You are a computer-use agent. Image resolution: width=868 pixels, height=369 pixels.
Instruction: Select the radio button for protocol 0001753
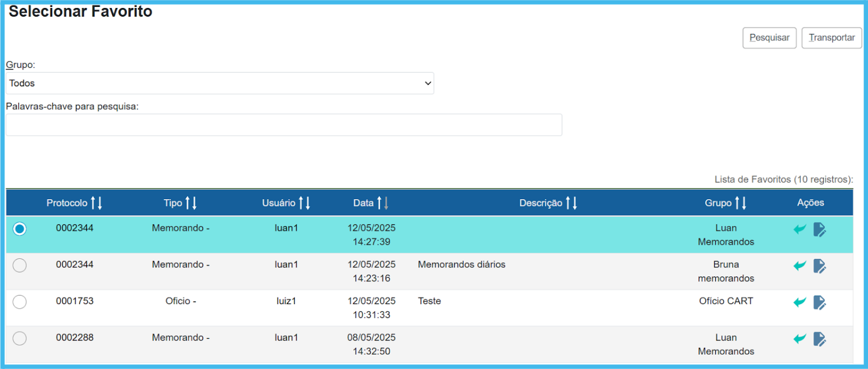pos(20,302)
